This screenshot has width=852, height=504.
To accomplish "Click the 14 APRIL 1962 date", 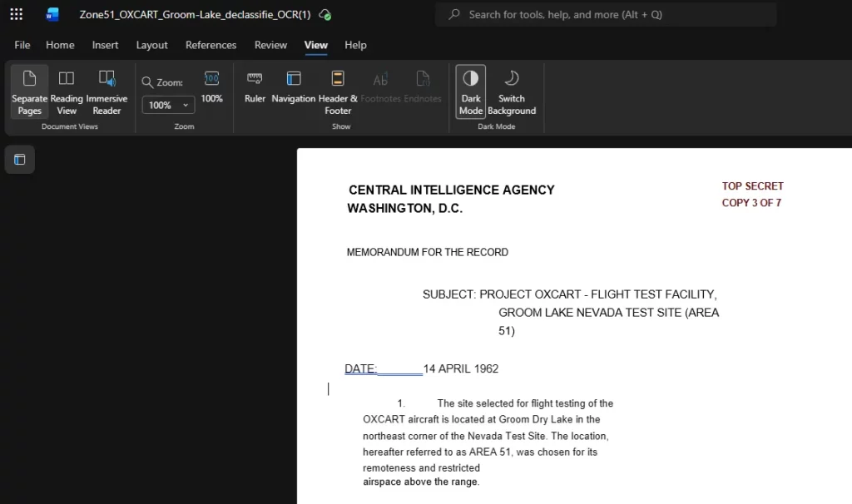I will click(461, 368).
